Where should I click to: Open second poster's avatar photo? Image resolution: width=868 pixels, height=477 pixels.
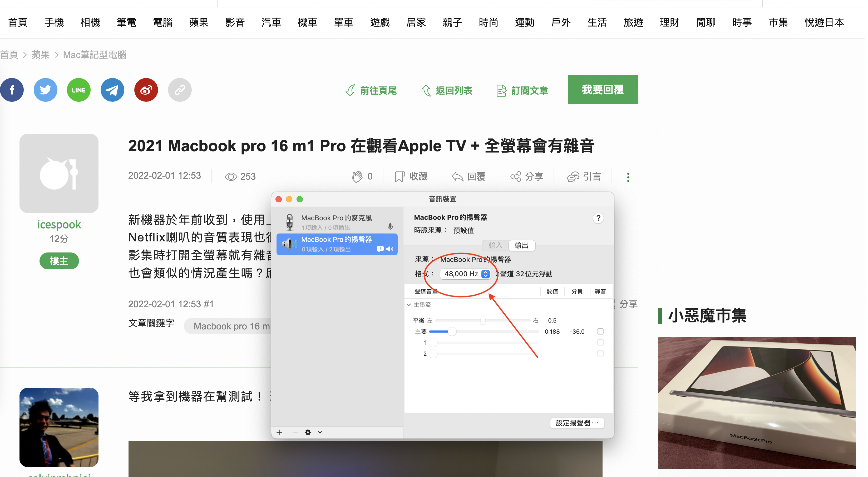59,427
